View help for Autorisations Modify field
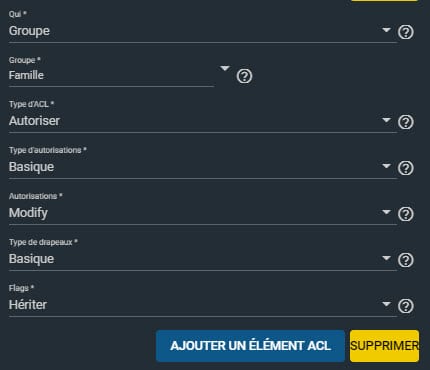The height and width of the screenshot is (370, 430). [x=406, y=214]
